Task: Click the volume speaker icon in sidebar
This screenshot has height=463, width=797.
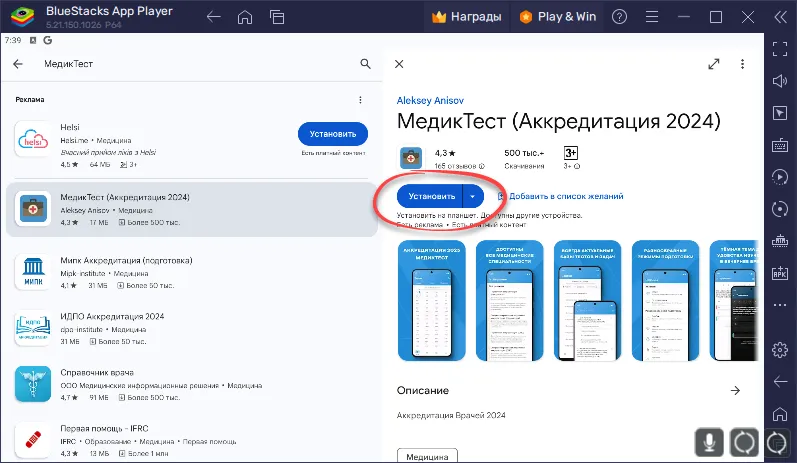Action: tap(780, 81)
